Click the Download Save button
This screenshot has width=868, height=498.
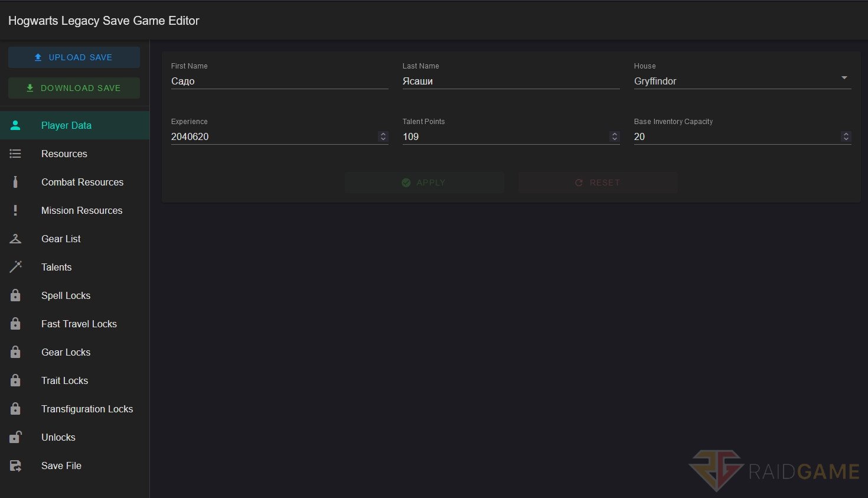point(74,88)
